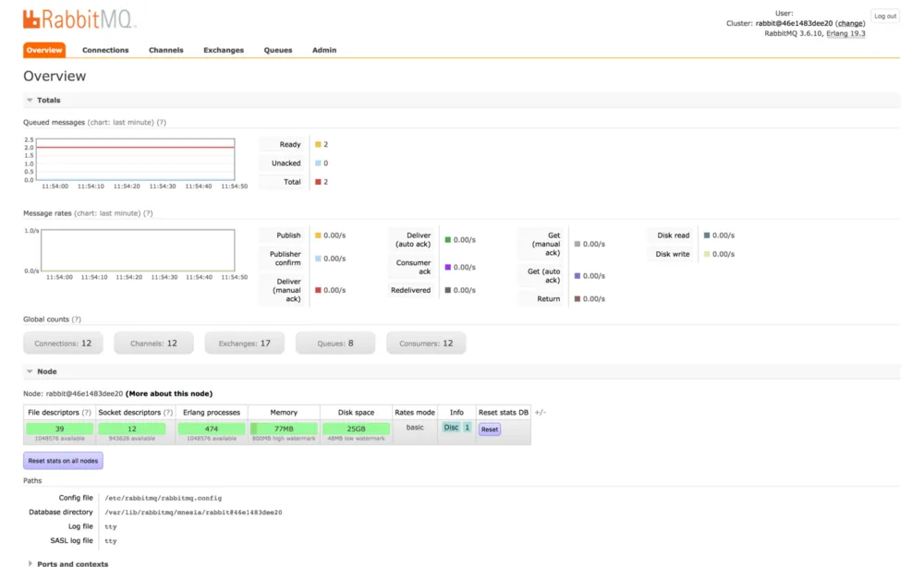924x567 pixels.
Task: Click Reset stats on all nodes
Action: pos(63,461)
